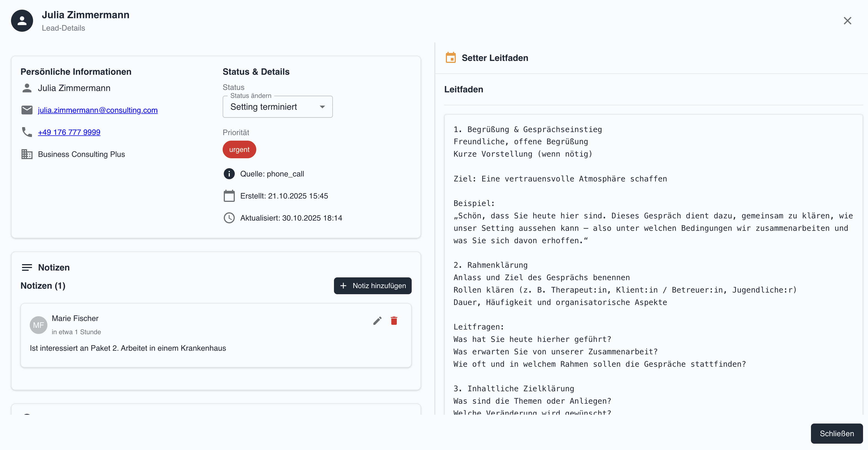This screenshot has height=450, width=868.
Task: Click the user avatar icon beside Julia Zimmermann
Action: click(x=22, y=21)
